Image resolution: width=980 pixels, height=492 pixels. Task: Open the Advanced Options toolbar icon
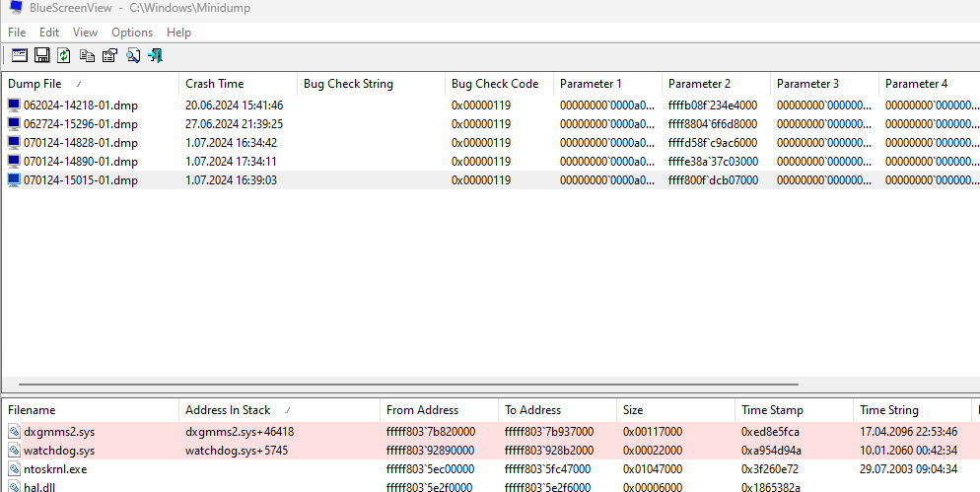tap(20, 56)
